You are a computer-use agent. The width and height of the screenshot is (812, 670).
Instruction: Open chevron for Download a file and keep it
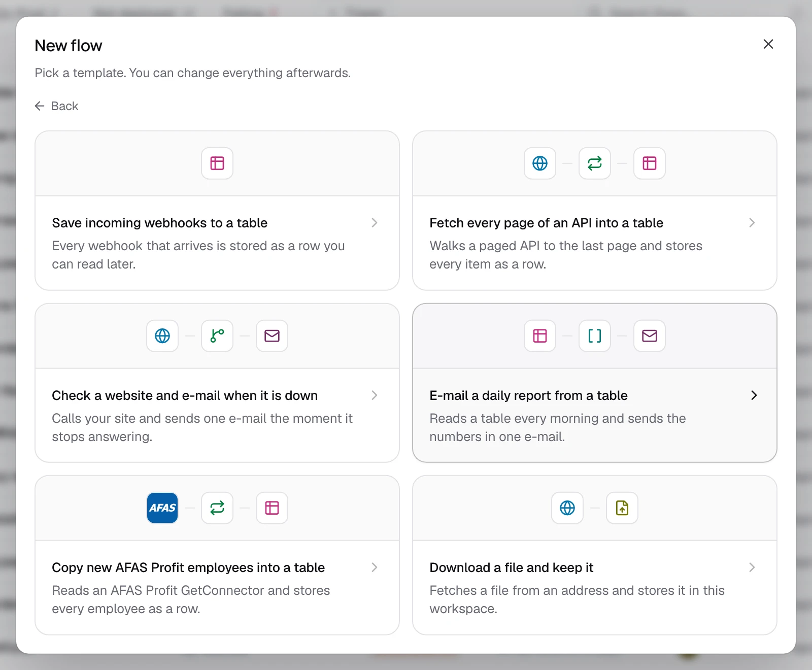[752, 567]
